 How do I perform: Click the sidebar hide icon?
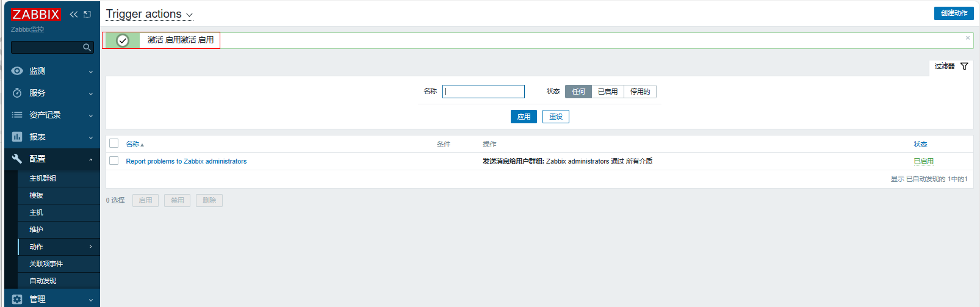tap(87, 14)
